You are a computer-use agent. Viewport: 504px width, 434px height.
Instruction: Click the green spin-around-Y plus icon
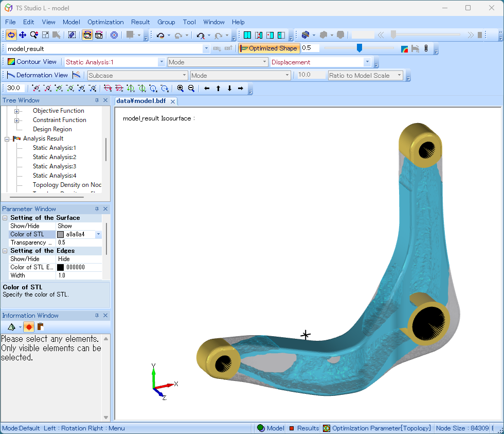click(x=131, y=88)
